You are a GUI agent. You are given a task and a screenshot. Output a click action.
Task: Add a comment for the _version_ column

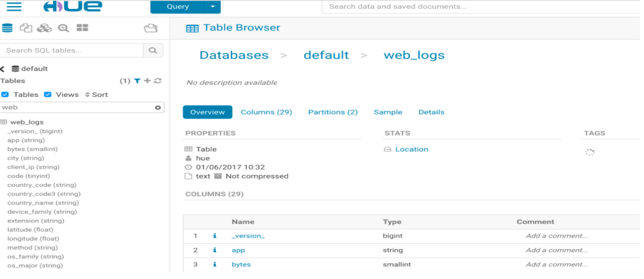tap(556, 236)
